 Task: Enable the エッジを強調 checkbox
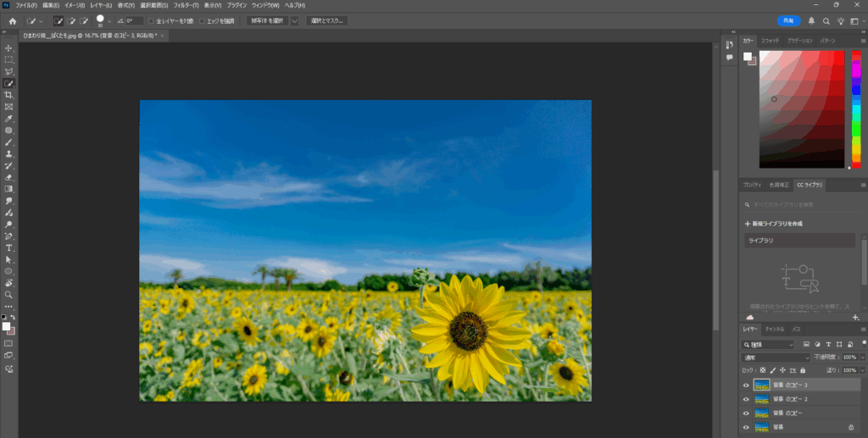point(202,20)
